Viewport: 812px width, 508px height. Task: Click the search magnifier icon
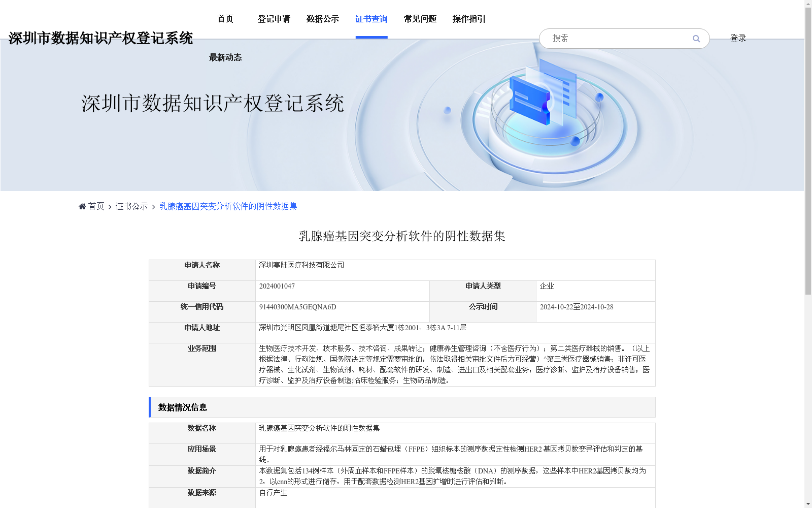pos(696,39)
